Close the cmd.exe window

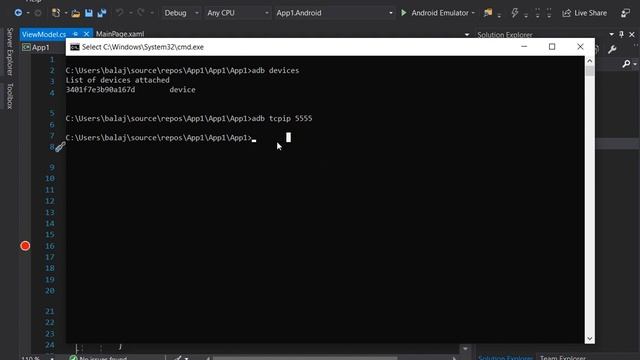580,47
